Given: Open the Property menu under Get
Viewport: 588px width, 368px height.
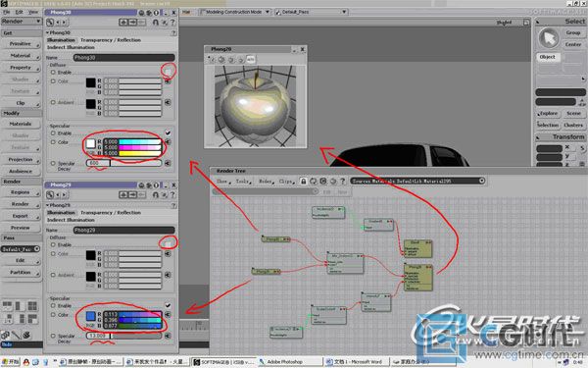Looking at the screenshot, I should [21, 68].
